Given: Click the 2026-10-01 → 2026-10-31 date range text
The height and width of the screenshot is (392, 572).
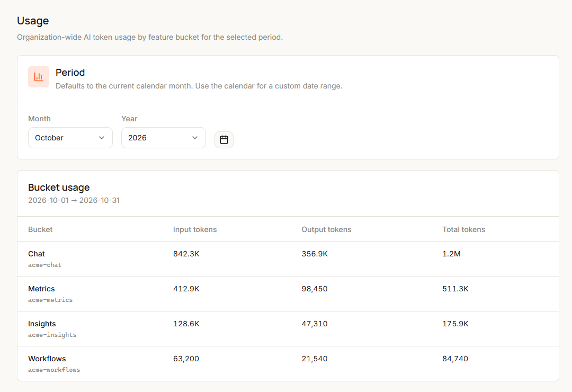Looking at the screenshot, I should [x=74, y=200].
